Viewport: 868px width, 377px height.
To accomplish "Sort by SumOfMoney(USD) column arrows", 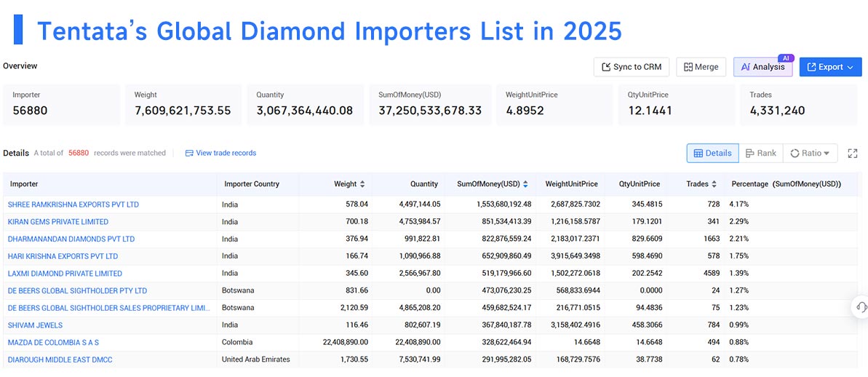I will tap(525, 184).
